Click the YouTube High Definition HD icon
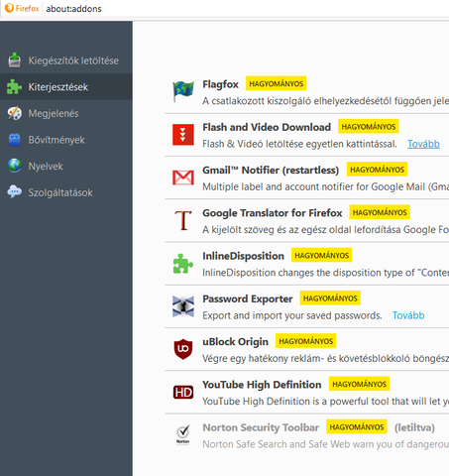The width and height of the screenshot is (449, 476). [x=183, y=393]
